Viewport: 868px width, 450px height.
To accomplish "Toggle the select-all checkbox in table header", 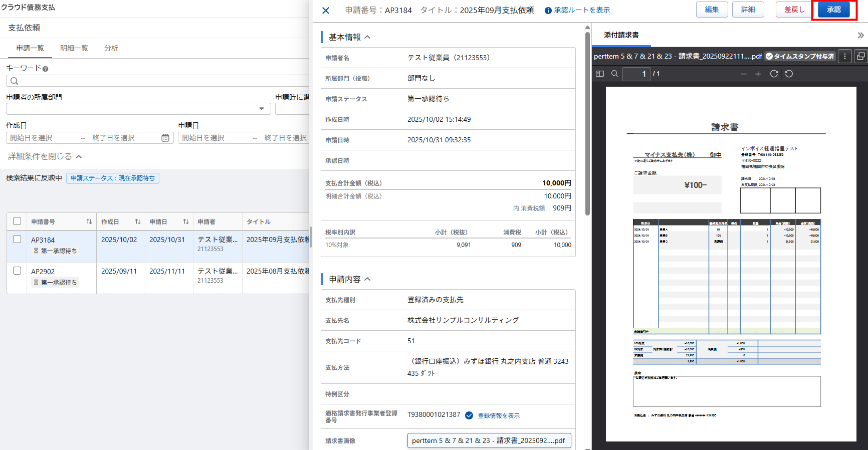I will click(17, 221).
